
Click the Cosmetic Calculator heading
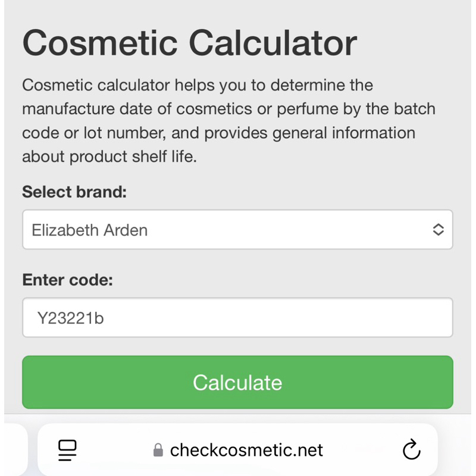[x=189, y=42]
